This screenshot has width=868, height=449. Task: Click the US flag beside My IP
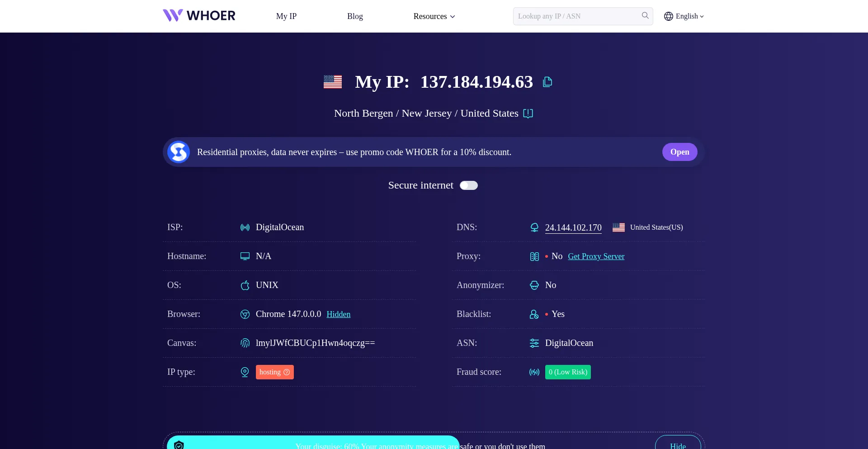pyautogui.click(x=333, y=82)
